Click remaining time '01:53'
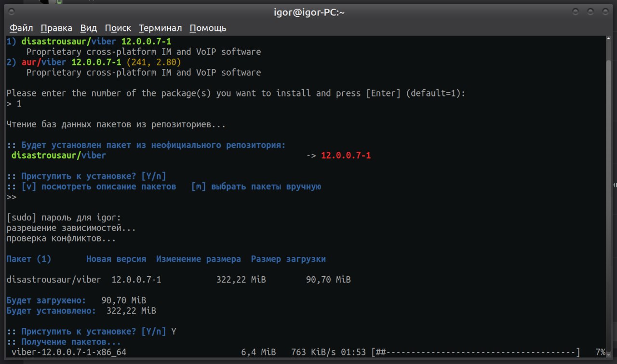The width and height of the screenshot is (617, 364). pyautogui.click(x=353, y=352)
